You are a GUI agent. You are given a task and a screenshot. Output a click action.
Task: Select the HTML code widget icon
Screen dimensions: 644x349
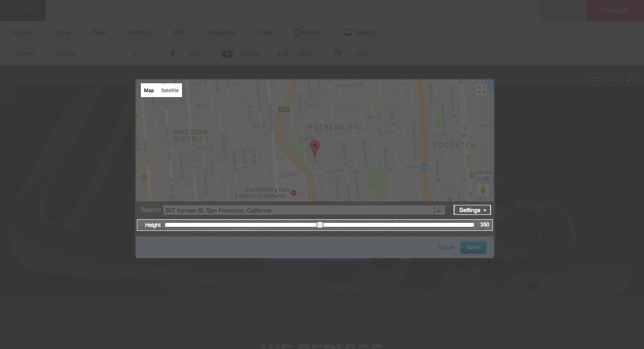pos(283,54)
